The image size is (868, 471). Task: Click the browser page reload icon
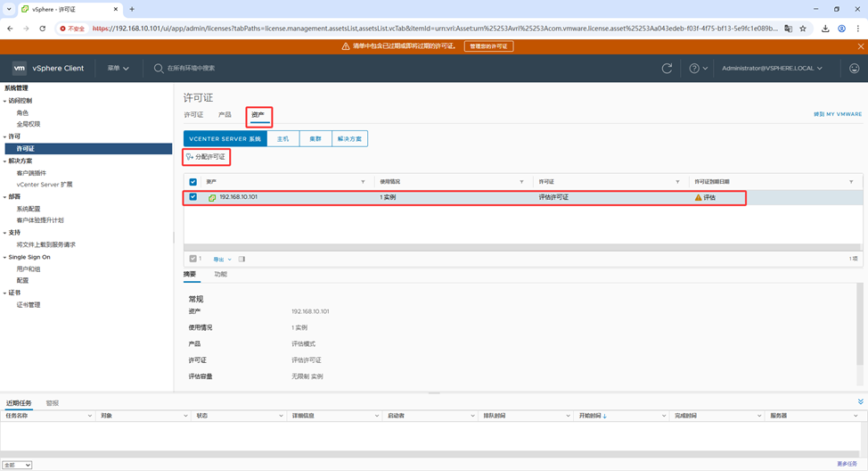[42, 29]
